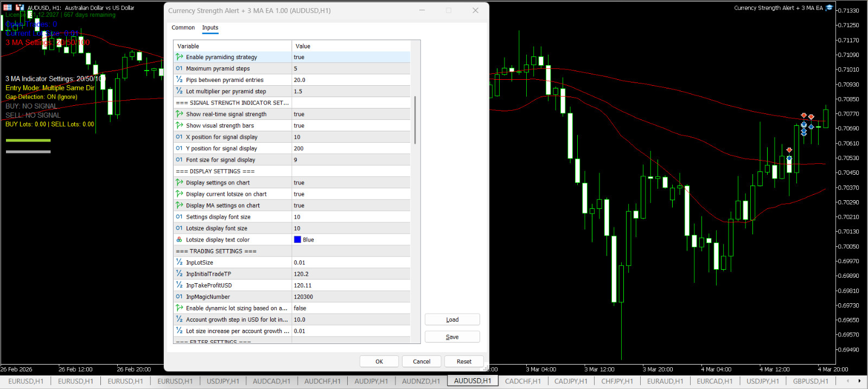Image resolution: width=868 pixels, height=389 pixels.
Task: Toggle Enable pyramiding strategy value true
Action: point(351,57)
